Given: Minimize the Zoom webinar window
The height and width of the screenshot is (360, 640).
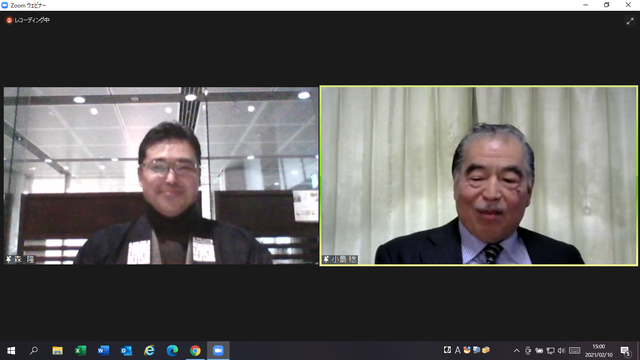Looking at the screenshot, I should pyautogui.click(x=586, y=5).
